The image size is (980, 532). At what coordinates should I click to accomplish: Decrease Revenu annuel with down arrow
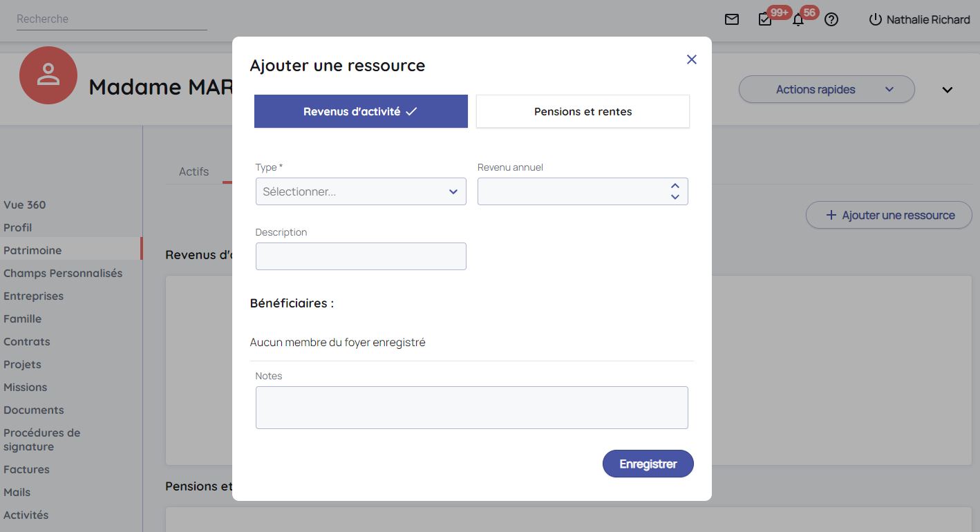point(675,197)
